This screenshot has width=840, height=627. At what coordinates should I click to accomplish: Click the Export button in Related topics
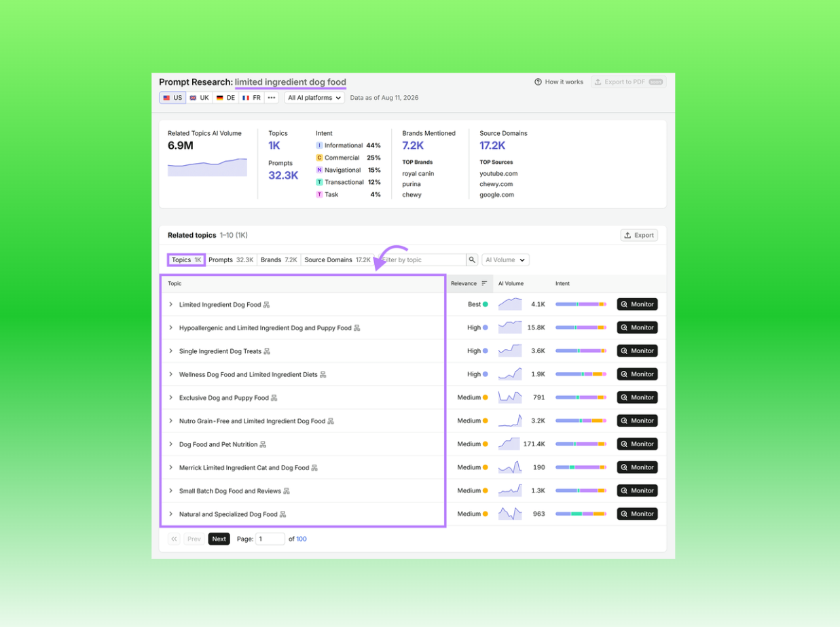(x=639, y=235)
